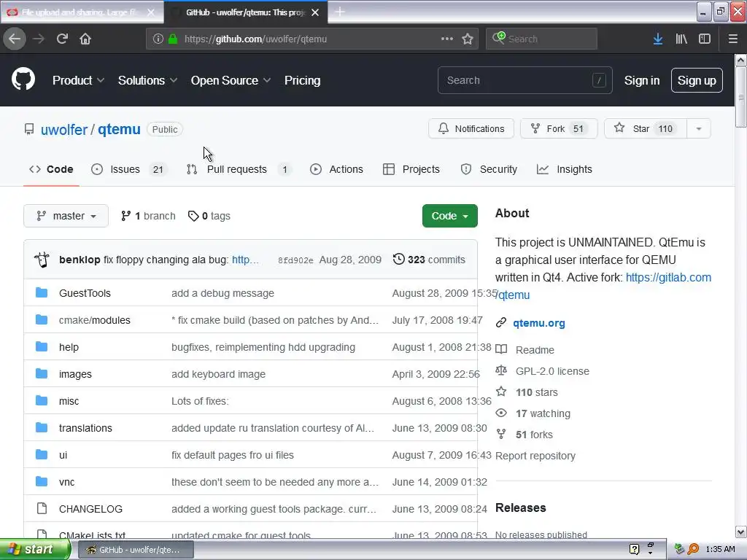Click the GuestTools folder icon

click(x=42, y=292)
